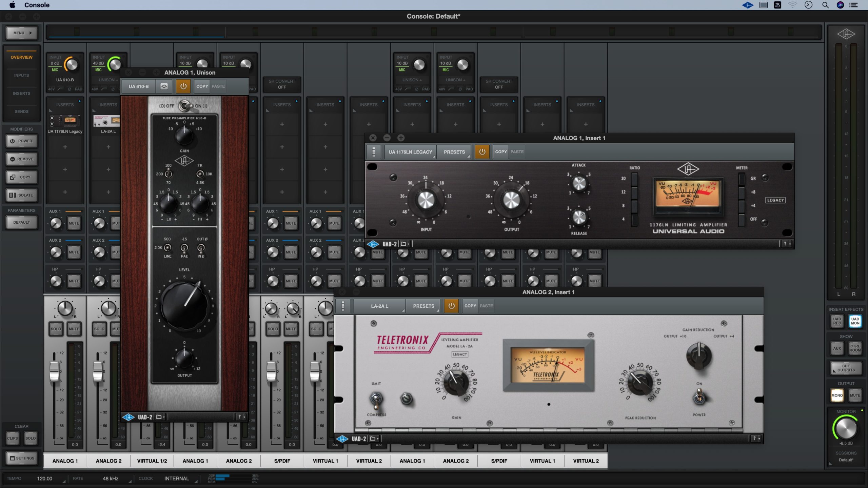868x488 pixels.
Task: Click the ISOLATE modifier button
Action: (22, 195)
